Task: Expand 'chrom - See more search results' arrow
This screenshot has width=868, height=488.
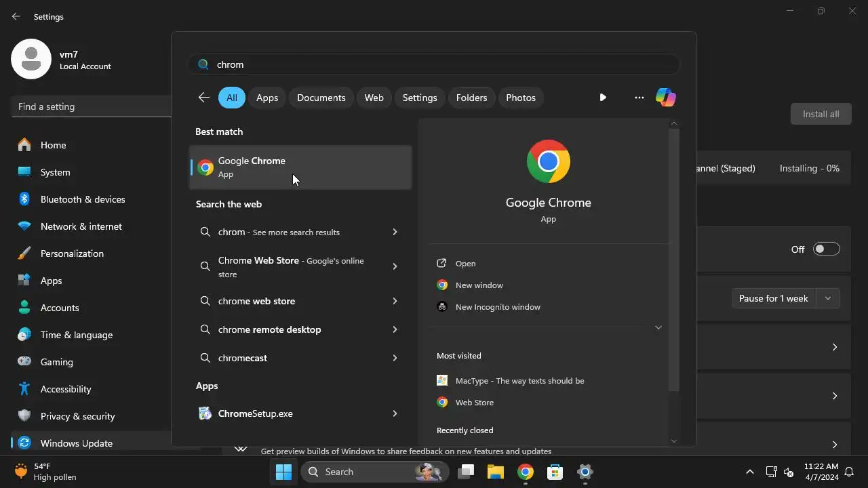Action: tap(395, 232)
